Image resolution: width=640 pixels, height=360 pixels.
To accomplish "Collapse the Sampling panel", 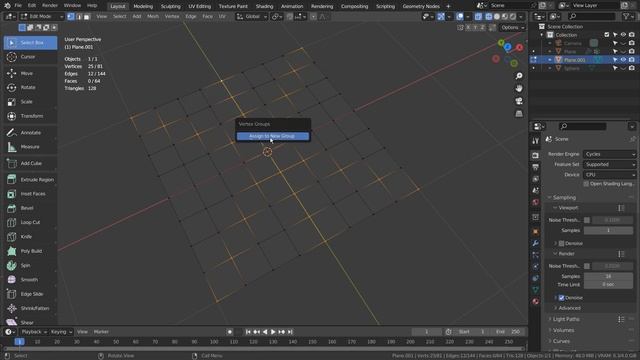I will point(564,197).
